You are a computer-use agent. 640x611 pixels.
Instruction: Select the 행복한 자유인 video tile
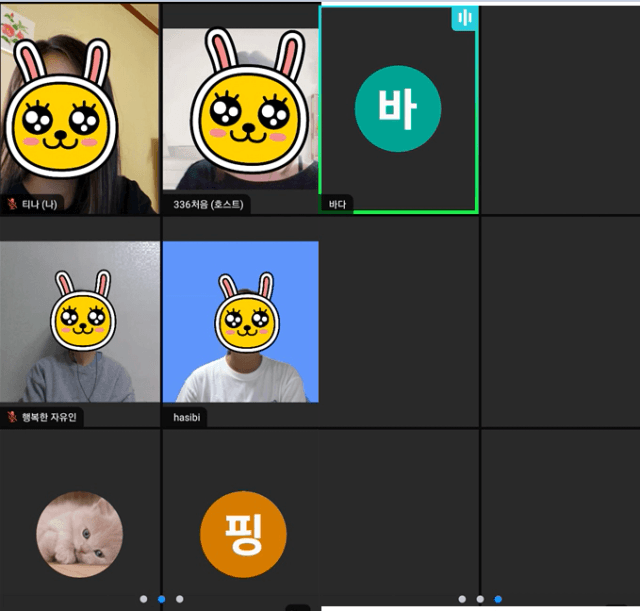point(80,322)
